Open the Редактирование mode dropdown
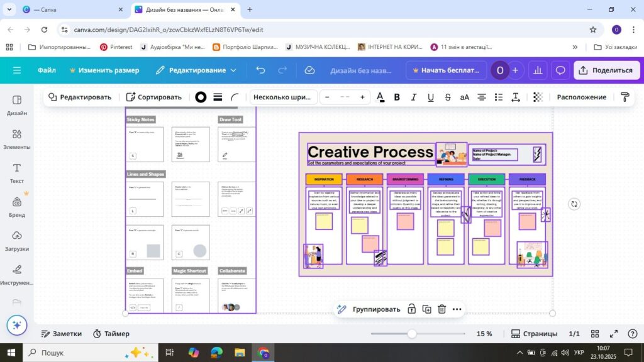Viewport: 644px width, 362px height. (196, 70)
